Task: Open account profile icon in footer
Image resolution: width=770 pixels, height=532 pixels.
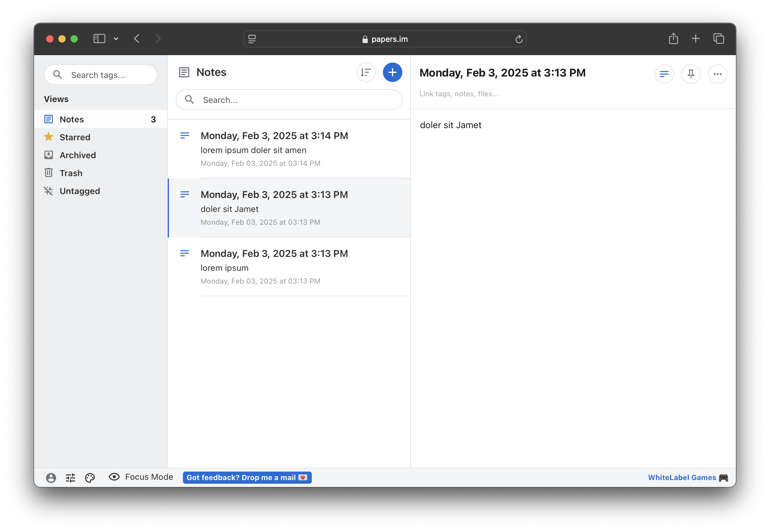Action: pos(51,478)
